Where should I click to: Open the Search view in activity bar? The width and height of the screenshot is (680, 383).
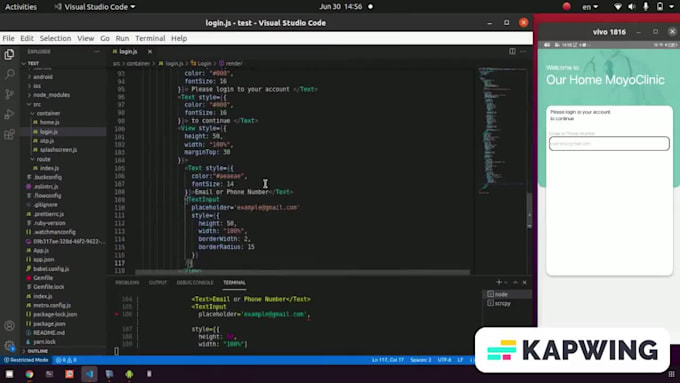[x=9, y=74]
